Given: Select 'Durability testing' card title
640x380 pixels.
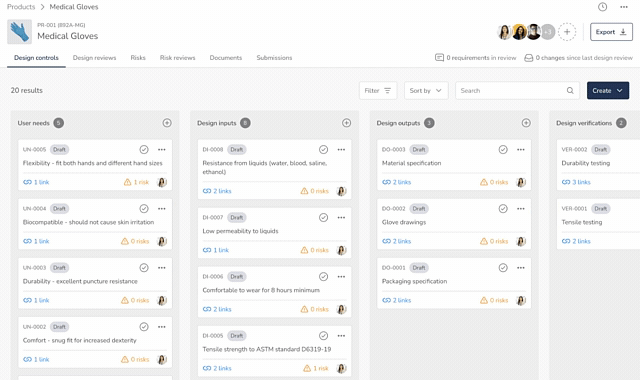Looking at the screenshot, I should pyautogui.click(x=586, y=163).
